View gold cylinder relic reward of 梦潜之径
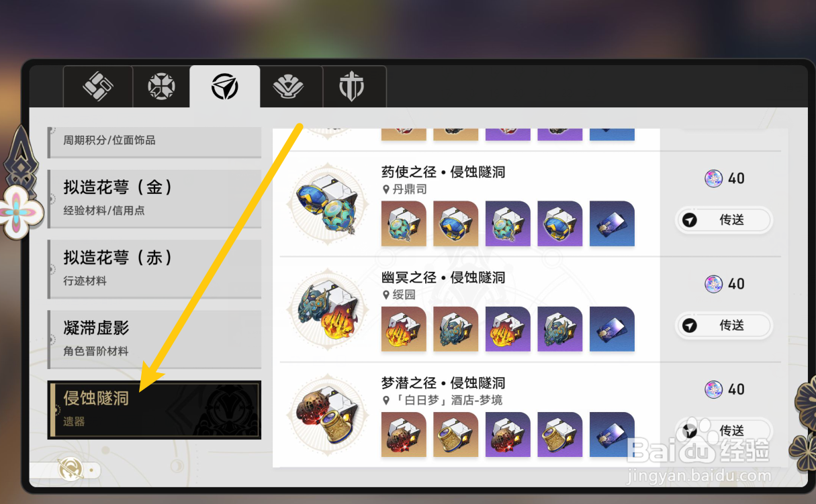816x504 pixels. pos(456,434)
